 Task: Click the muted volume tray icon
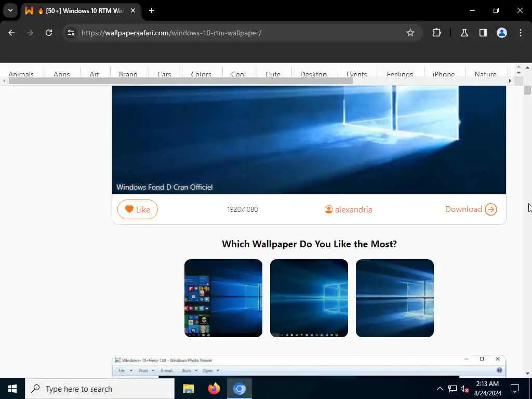[464, 389]
